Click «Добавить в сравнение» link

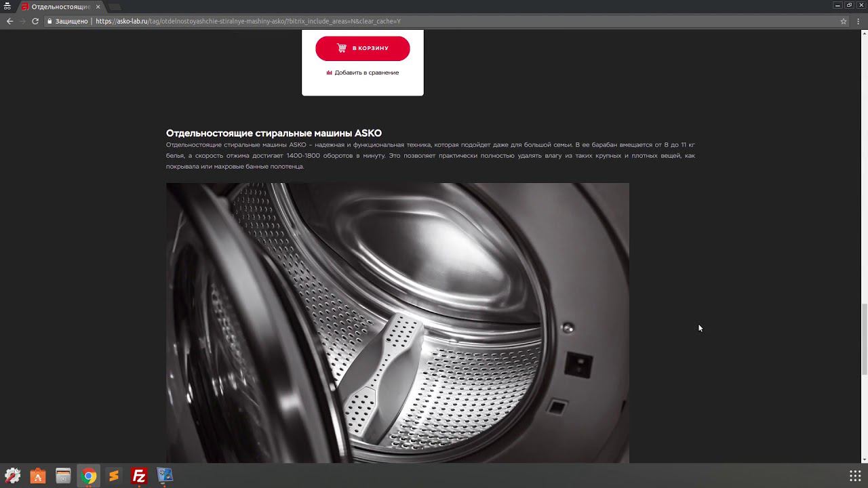pyautogui.click(x=366, y=73)
